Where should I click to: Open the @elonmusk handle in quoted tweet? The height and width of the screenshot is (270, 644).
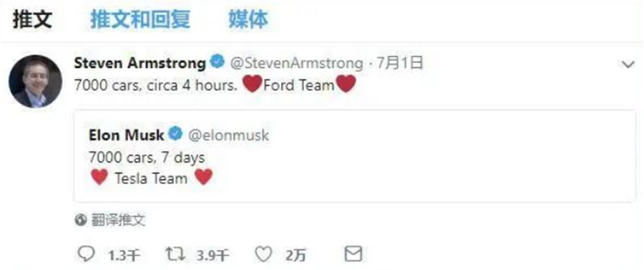click(x=229, y=135)
